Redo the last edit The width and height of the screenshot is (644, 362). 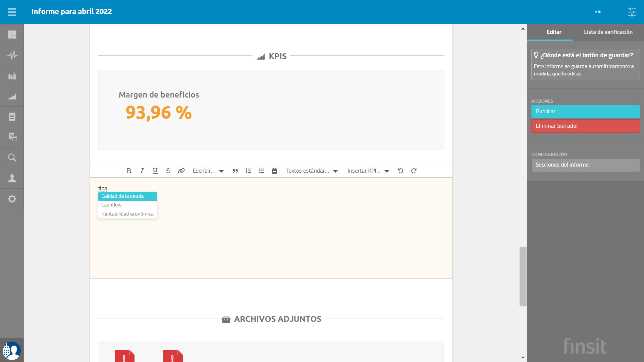pyautogui.click(x=414, y=171)
